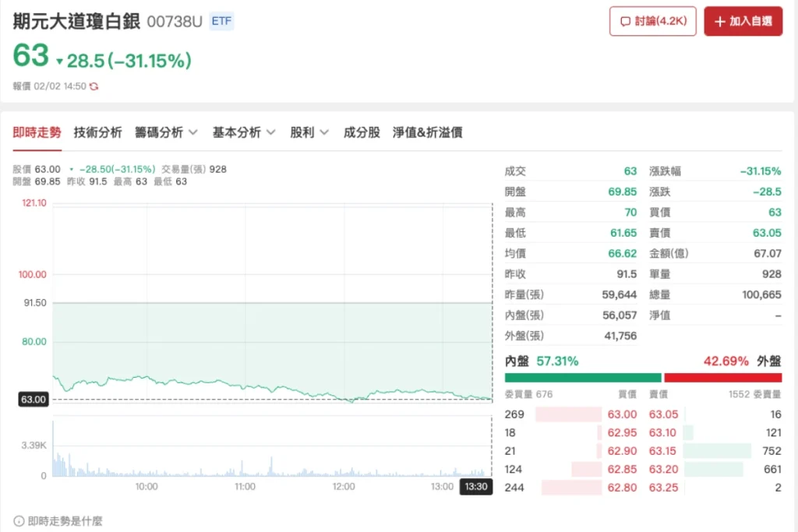Click the ask price 63.15

click(x=662, y=451)
